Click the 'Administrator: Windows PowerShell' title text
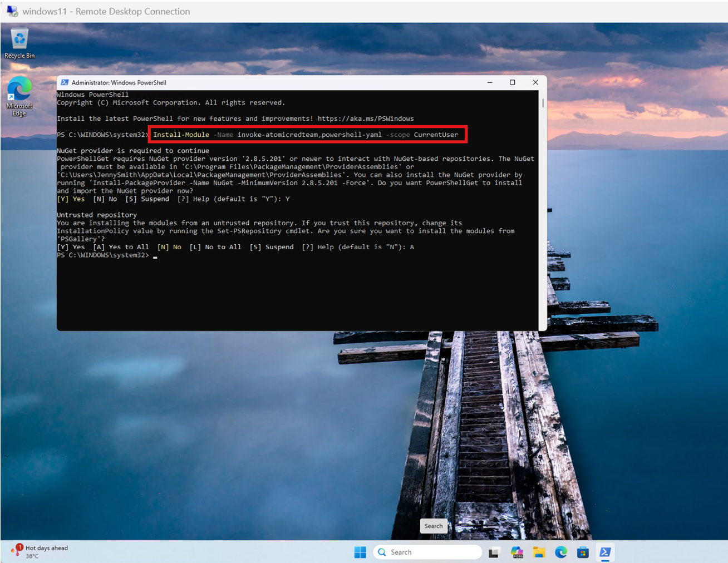The height and width of the screenshot is (563, 728). click(x=119, y=82)
